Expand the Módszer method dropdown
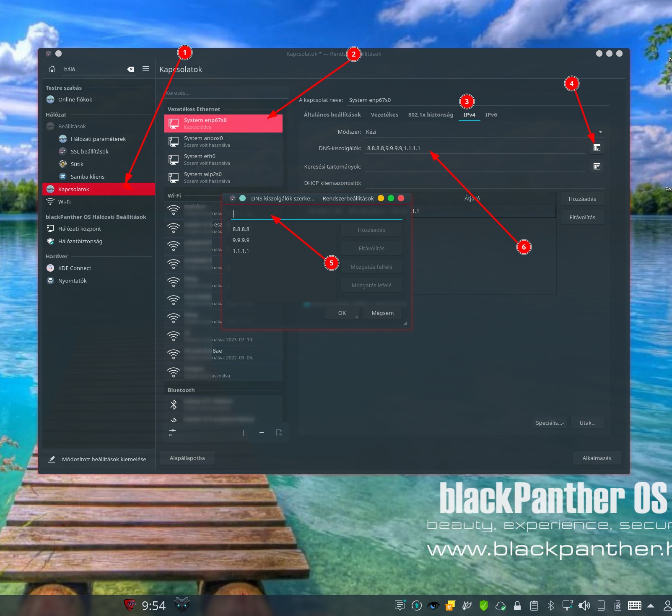 tap(600, 132)
